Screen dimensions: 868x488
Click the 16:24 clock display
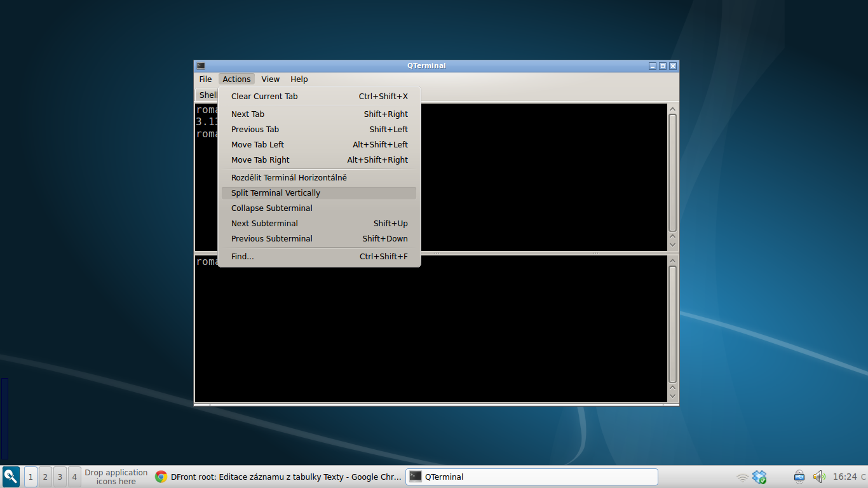pyautogui.click(x=846, y=477)
